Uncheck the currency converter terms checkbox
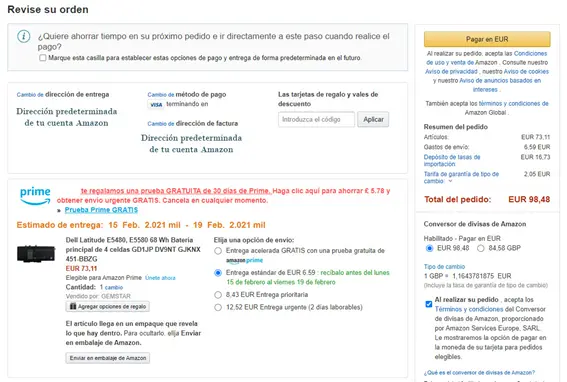This screenshot has width=567, height=382. tap(429, 304)
